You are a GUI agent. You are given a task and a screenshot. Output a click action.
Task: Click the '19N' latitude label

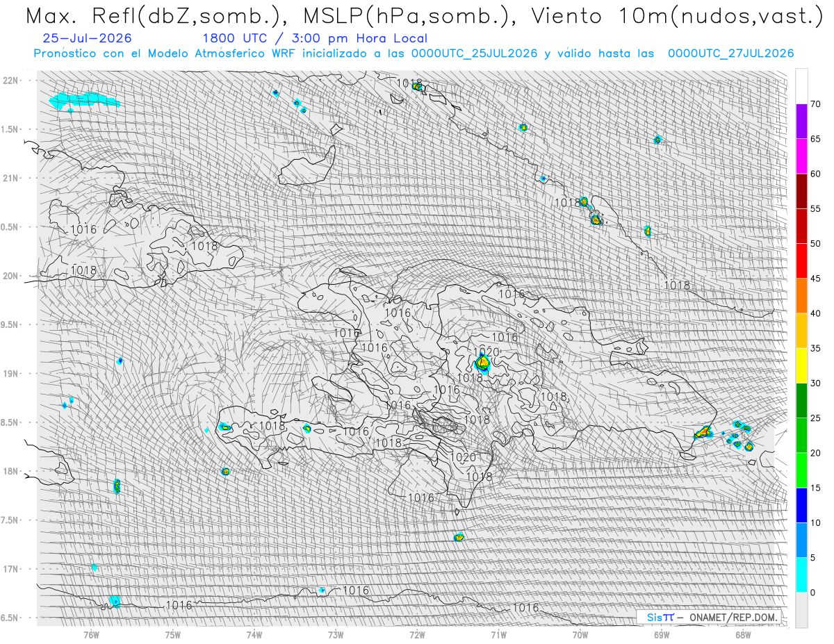[12, 374]
